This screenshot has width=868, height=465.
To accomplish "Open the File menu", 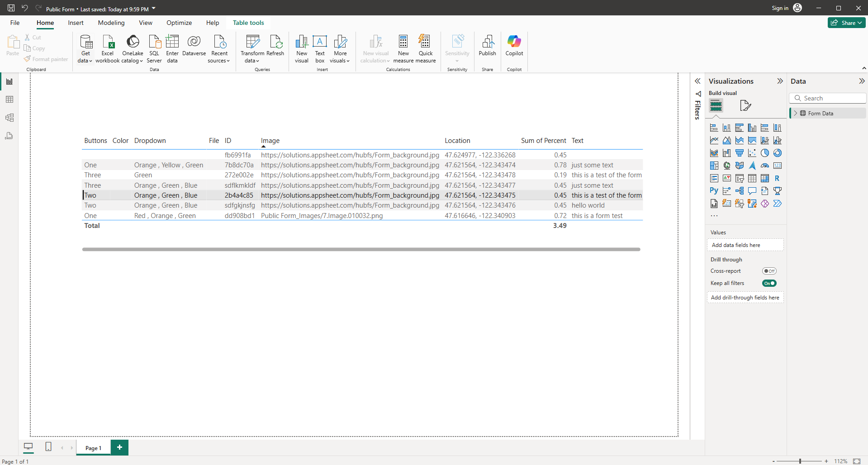I will [15, 23].
